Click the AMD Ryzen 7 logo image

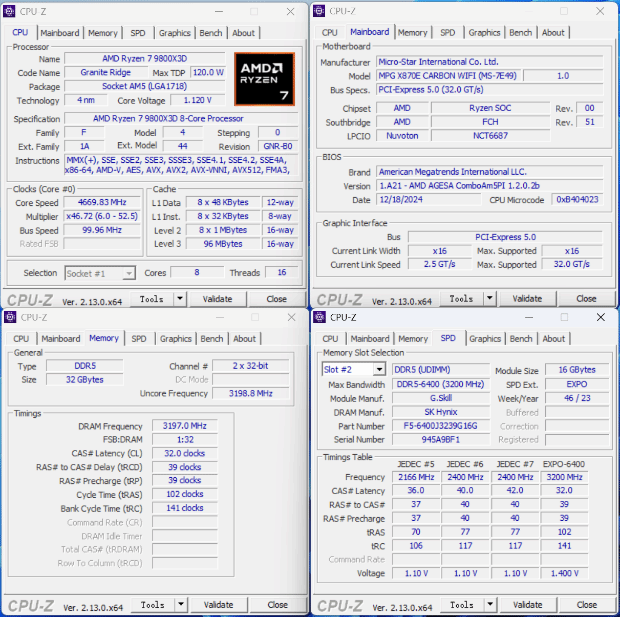click(x=264, y=79)
